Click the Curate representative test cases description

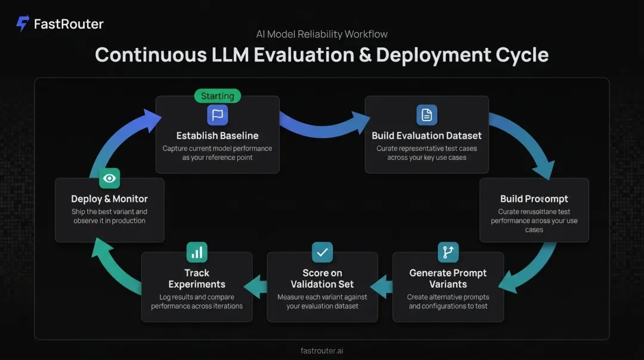tap(427, 153)
